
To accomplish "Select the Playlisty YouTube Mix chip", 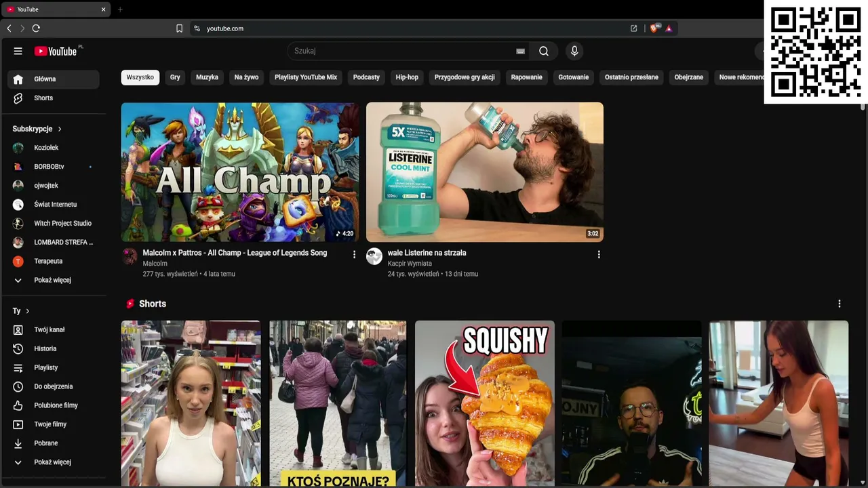I will [x=306, y=77].
